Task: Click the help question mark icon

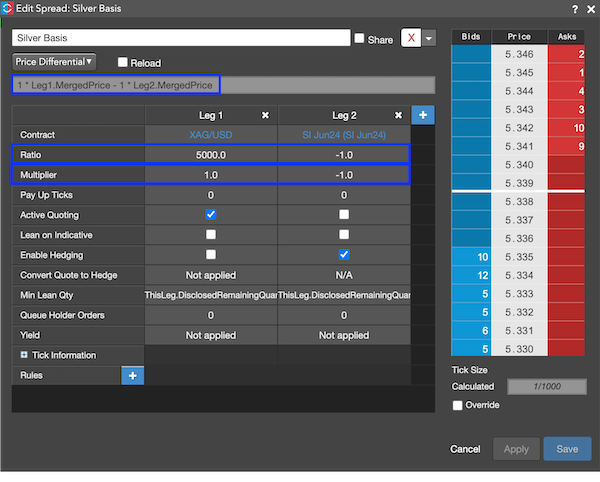Action: pos(575,9)
